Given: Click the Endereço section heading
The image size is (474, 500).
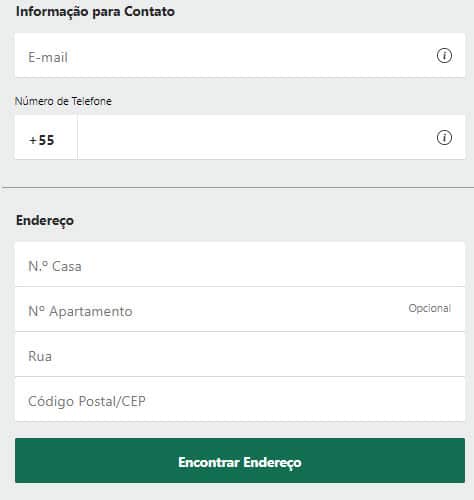Looking at the screenshot, I should click(x=45, y=221).
